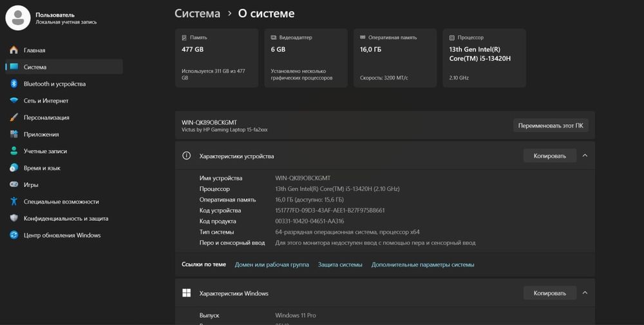The image size is (644, 325).
Task: Select the Система monitor icon in sidebar
Action: 14,67
